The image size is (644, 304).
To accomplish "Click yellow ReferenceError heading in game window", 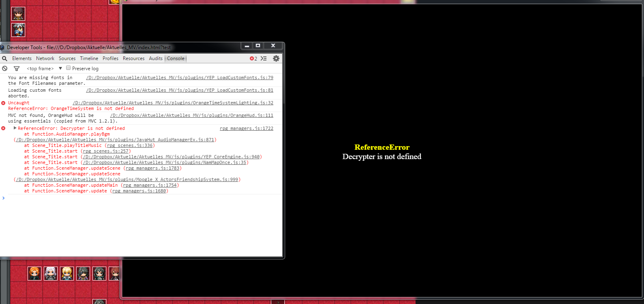I will pyautogui.click(x=382, y=147).
